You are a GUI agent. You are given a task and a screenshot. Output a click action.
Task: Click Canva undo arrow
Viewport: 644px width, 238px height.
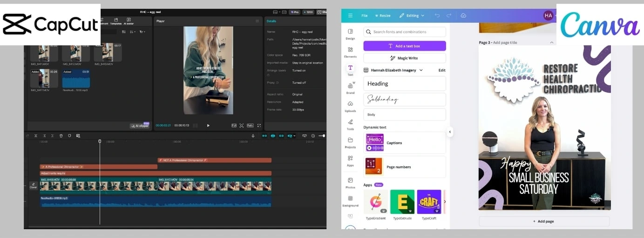pyautogui.click(x=437, y=15)
